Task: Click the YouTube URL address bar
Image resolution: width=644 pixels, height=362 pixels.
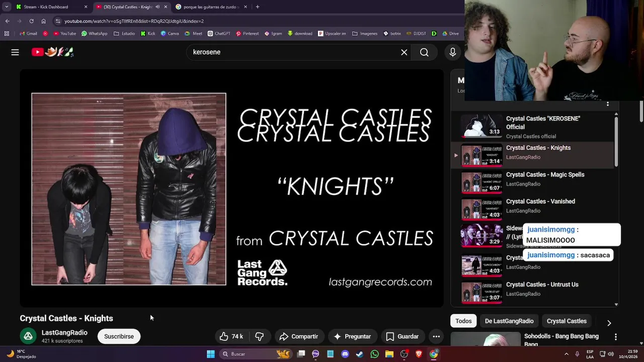Action: pos(257,21)
